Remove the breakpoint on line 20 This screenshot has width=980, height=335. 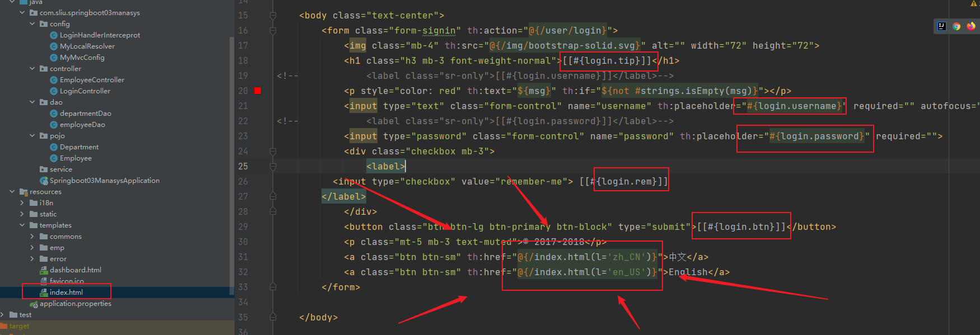[x=258, y=91]
